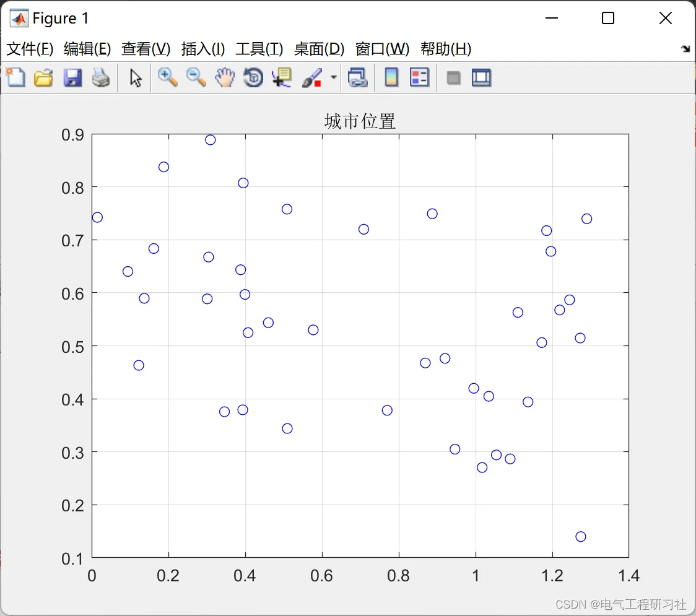Click the x-axis label 1.4
Screen dimensions: 696x616
[629, 576]
